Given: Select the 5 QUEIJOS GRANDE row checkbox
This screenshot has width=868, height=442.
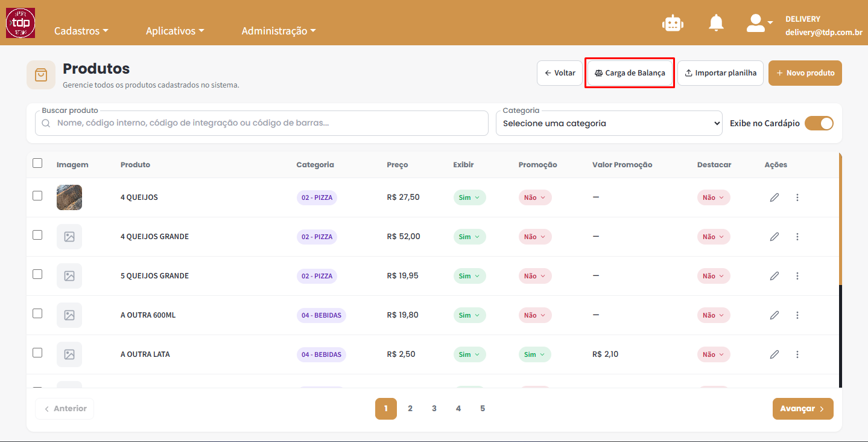Looking at the screenshot, I should point(37,274).
